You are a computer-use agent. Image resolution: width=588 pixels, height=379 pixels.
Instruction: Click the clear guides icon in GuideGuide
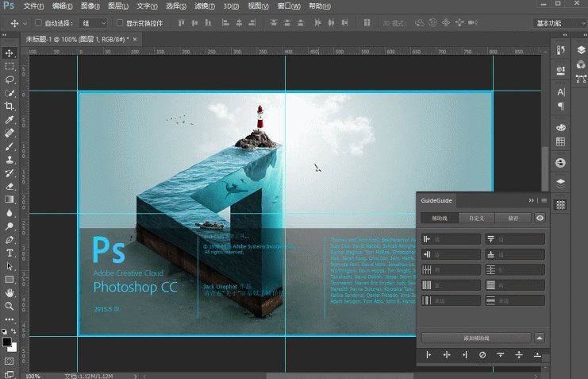[482, 354]
